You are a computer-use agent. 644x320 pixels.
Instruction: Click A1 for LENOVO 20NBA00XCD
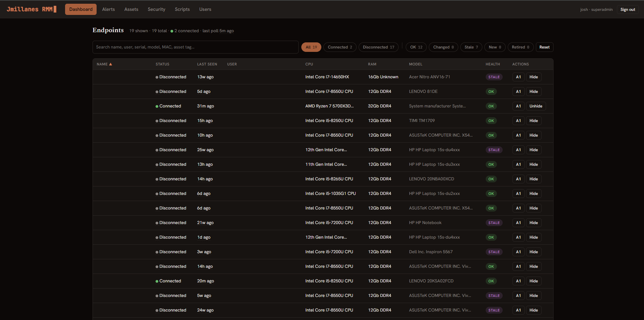pyautogui.click(x=518, y=179)
